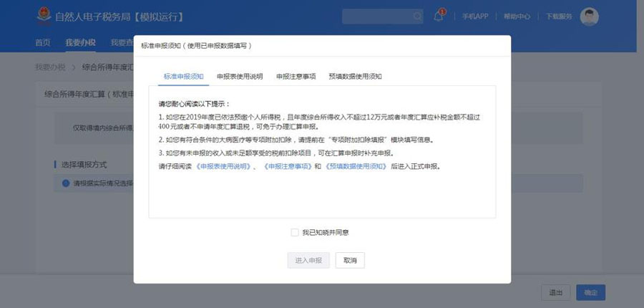Click the 确定 button at bottom right
Image resolution: width=644 pixels, height=308 pixels.
[590, 292]
